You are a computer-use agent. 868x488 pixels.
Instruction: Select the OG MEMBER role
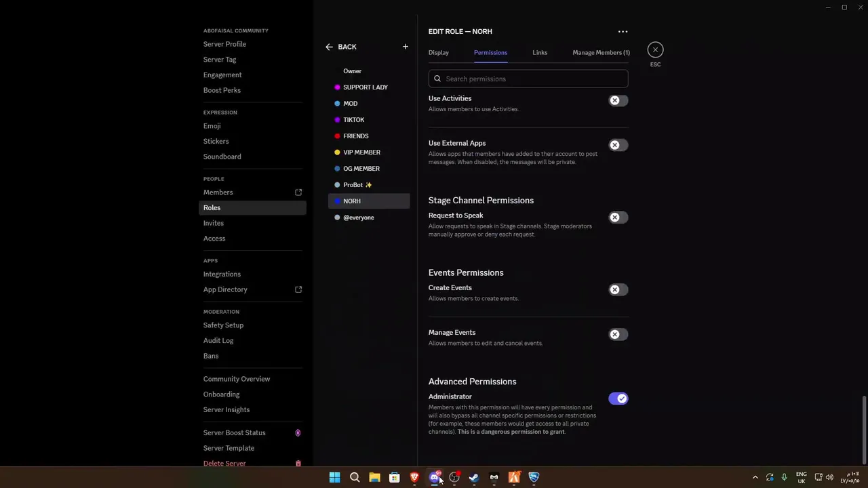369,169
